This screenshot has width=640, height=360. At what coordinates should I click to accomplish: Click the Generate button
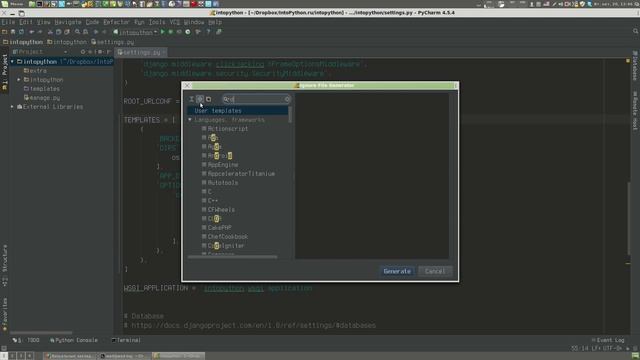(397, 271)
